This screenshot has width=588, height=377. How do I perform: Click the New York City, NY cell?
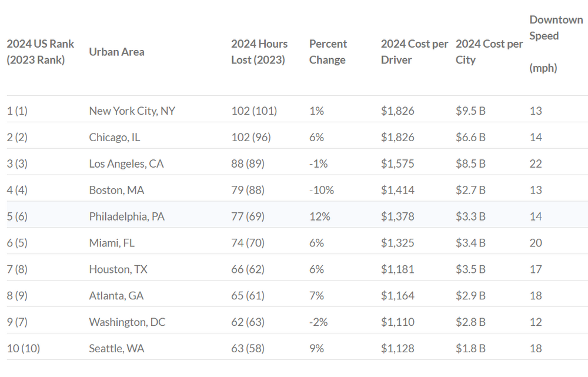pyautogui.click(x=132, y=111)
